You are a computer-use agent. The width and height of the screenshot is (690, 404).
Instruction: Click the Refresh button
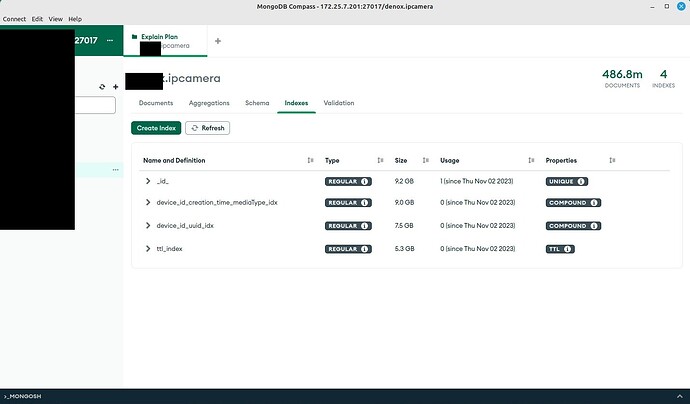[x=207, y=128]
